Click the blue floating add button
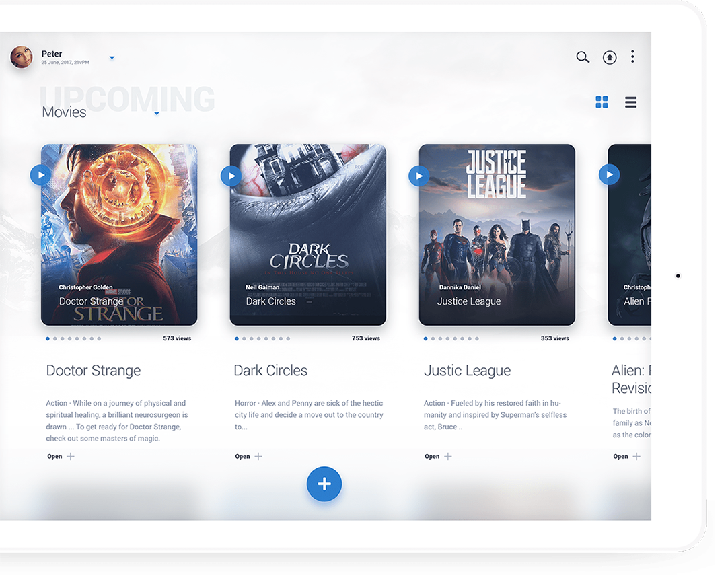The width and height of the screenshot is (728, 588). click(324, 484)
